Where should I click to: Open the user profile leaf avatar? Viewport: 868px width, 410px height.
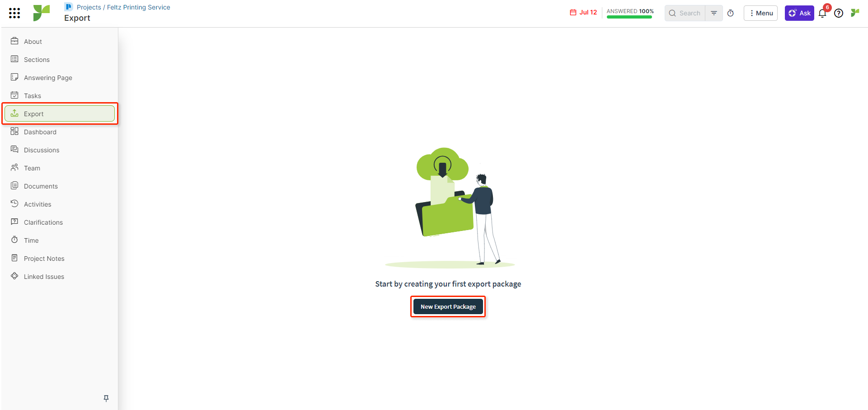pos(855,13)
